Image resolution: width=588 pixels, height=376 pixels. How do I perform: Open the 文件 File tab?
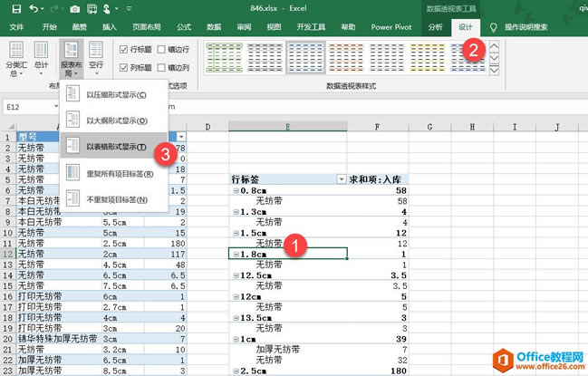coord(16,27)
